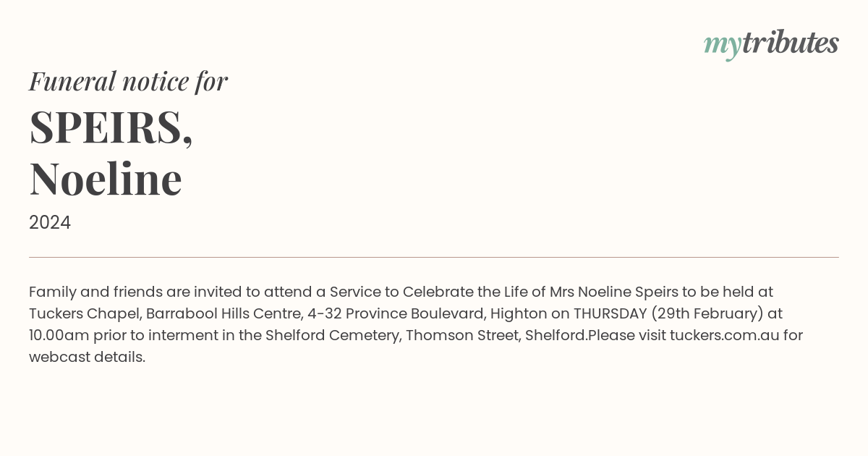Select the 'Funeral notice for' heading
This screenshot has width=868, height=456.
[128, 81]
